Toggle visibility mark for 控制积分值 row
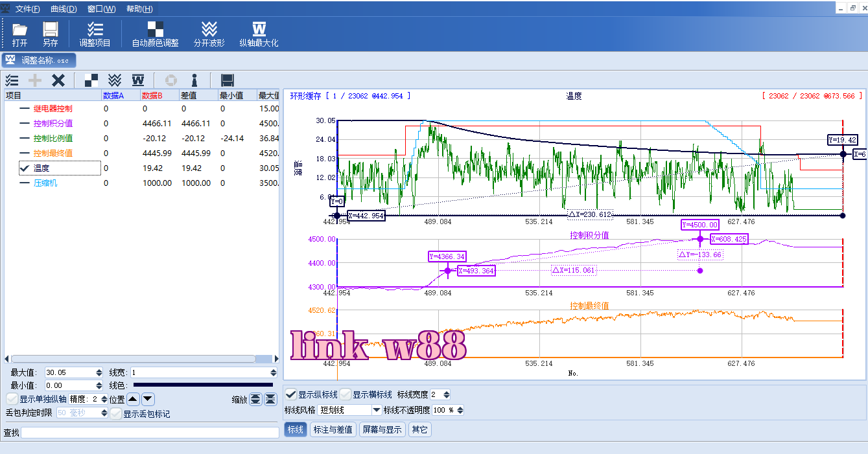Screen dimensions: 868x454 tap(25, 124)
